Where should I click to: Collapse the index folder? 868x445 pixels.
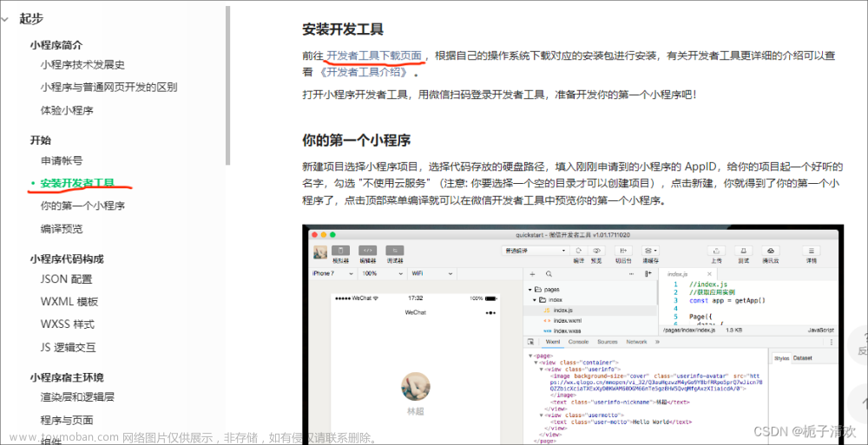(x=535, y=299)
